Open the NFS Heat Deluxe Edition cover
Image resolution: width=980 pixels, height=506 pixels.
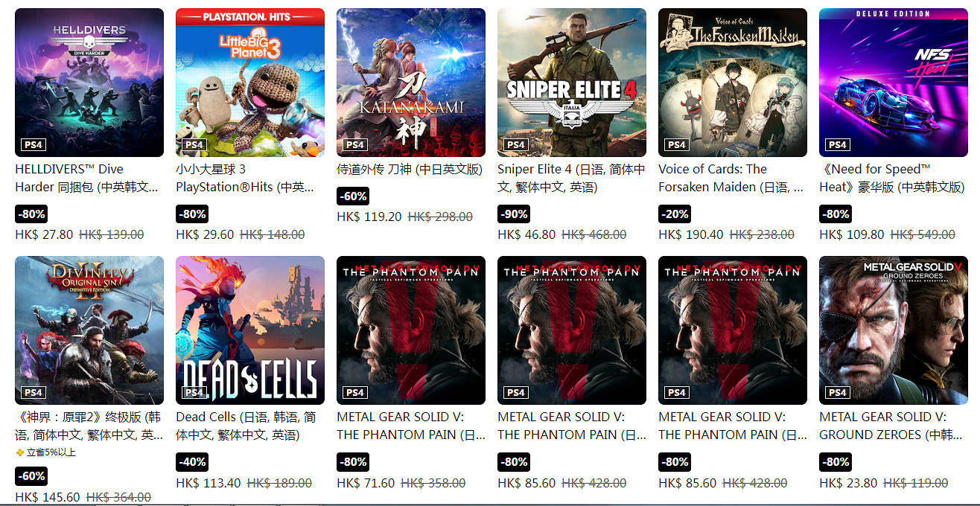(894, 83)
